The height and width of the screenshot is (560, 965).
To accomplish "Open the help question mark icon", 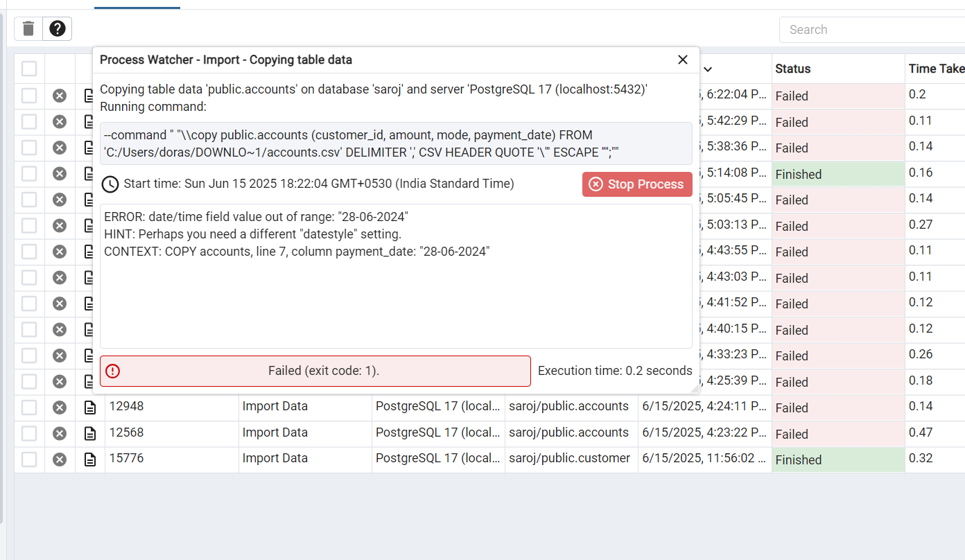I will [58, 29].
